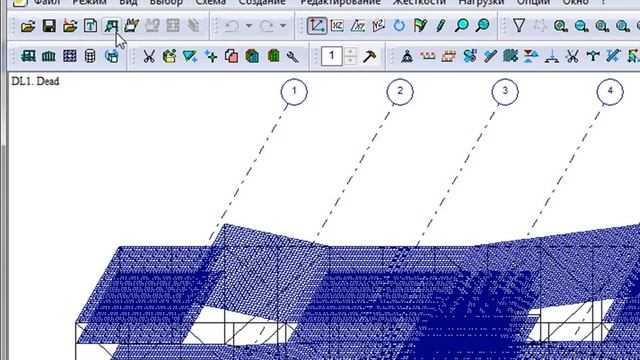Click the teal stacked block icon
640x360 pixels.
[x=253, y=56]
